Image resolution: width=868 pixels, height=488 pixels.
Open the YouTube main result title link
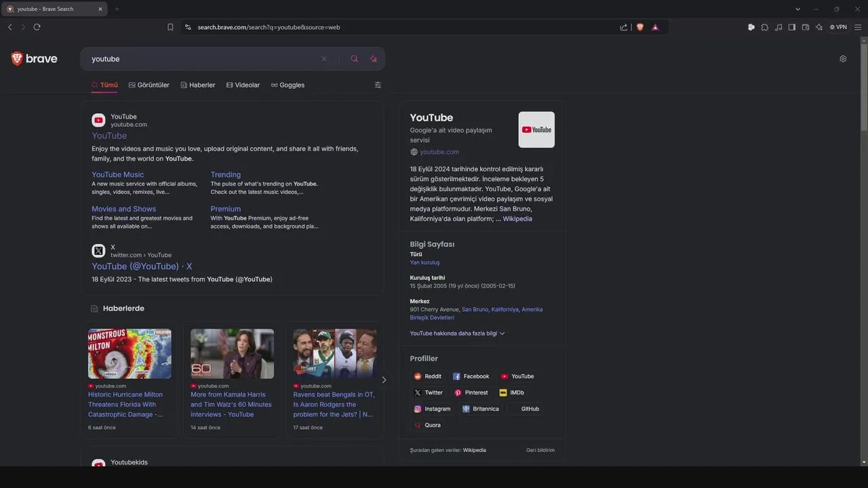click(109, 136)
